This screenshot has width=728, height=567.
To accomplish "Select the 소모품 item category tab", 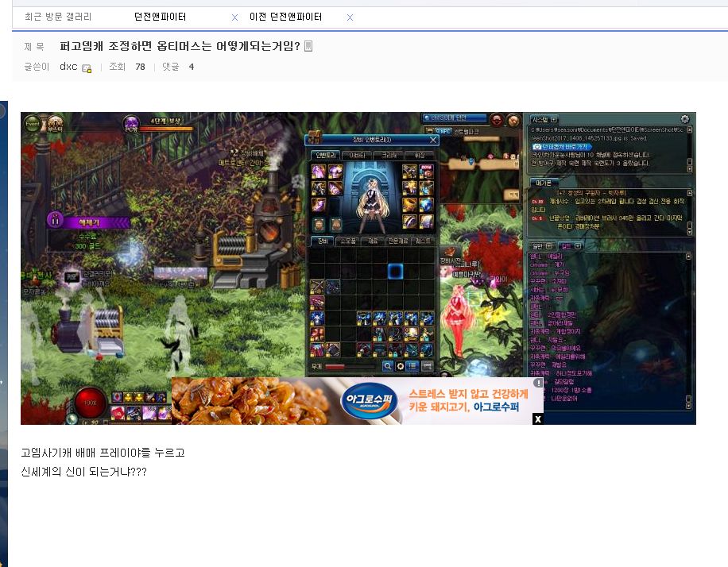I will click(348, 241).
